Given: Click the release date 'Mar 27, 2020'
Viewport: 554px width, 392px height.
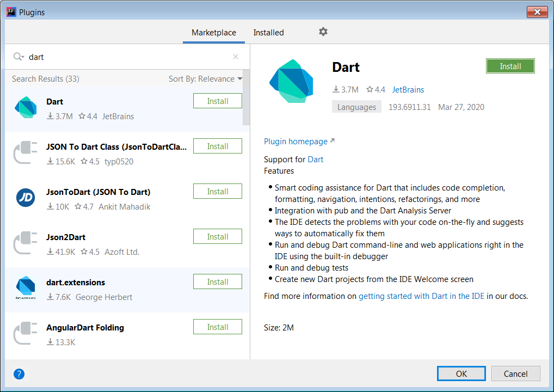Looking at the screenshot, I should pos(461,107).
